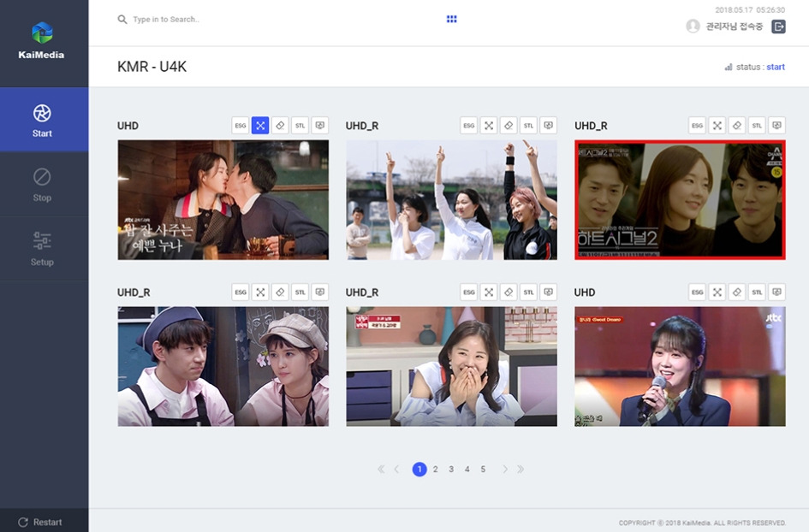Click the KMR - U4K page title
Viewport: 809px width, 532px height.
152,67
